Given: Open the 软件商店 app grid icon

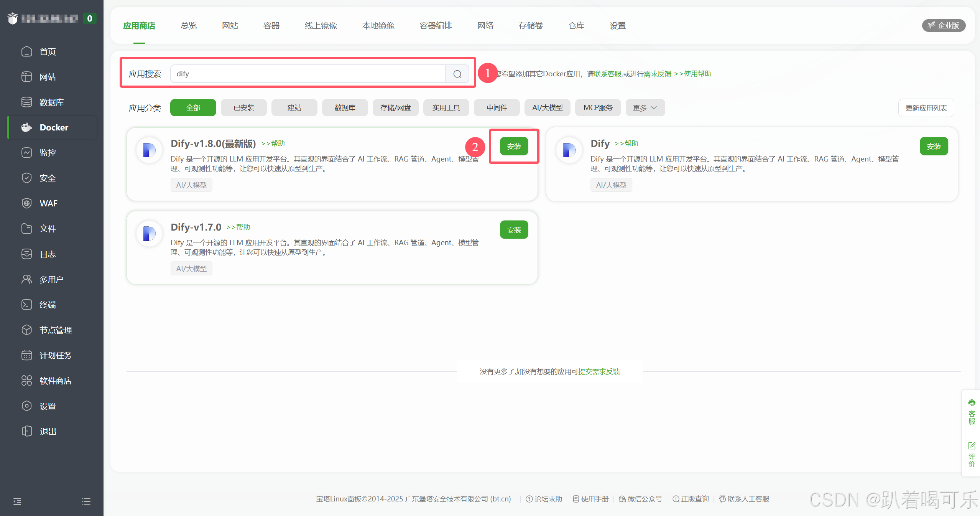Looking at the screenshot, I should coord(26,381).
